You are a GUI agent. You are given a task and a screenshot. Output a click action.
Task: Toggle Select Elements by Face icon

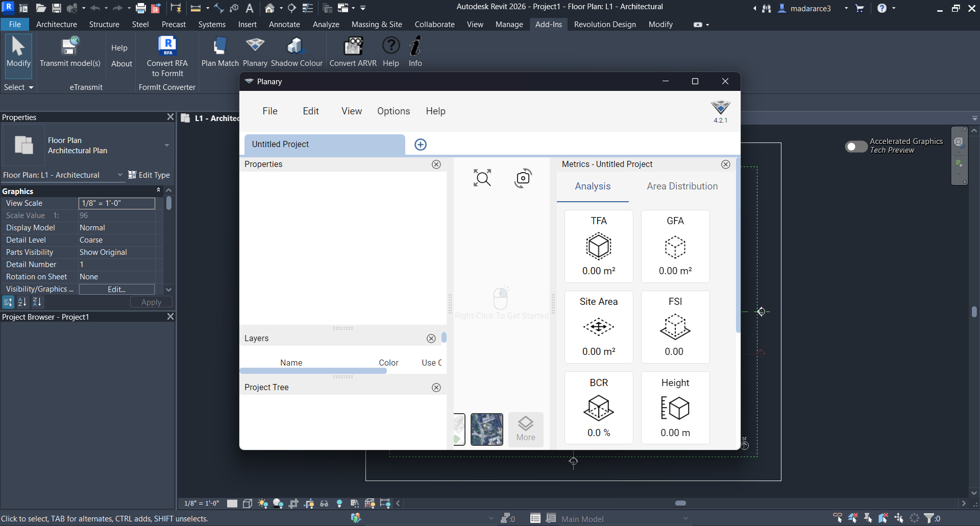(884, 518)
